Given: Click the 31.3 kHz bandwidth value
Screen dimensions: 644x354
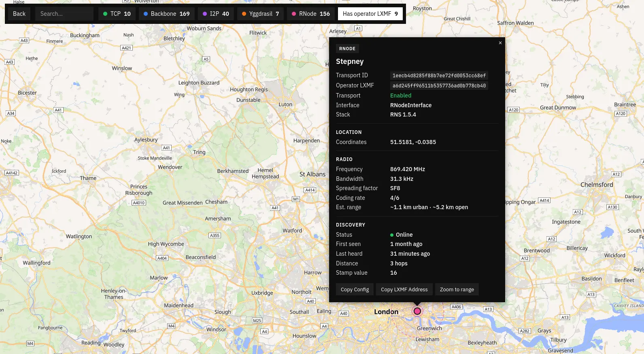Looking at the screenshot, I should (x=402, y=179).
